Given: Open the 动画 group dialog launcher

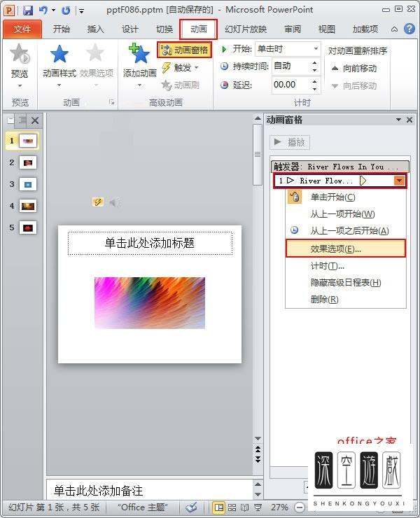Looking at the screenshot, I should [x=112, y=102].
